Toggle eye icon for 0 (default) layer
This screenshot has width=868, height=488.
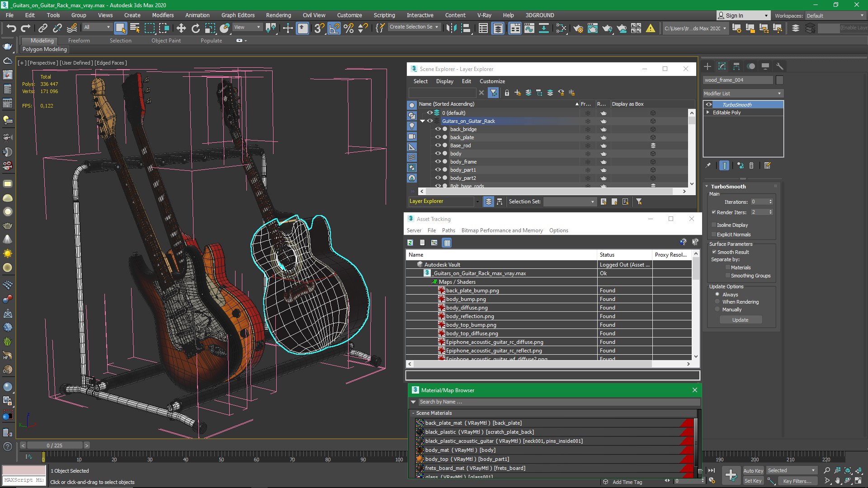(430, 113)
